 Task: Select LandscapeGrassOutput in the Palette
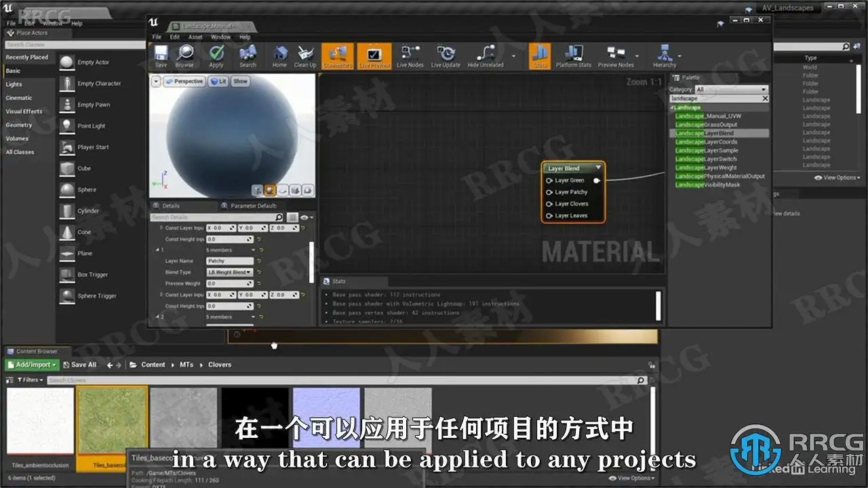point(706,125)
